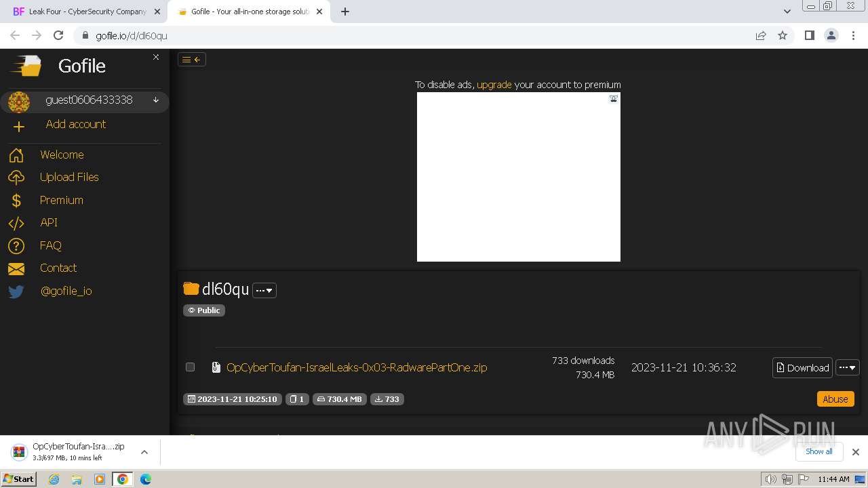Click the Abuse report button
The width and height of the screenshot is (868, 488).
tap(835, 399)
